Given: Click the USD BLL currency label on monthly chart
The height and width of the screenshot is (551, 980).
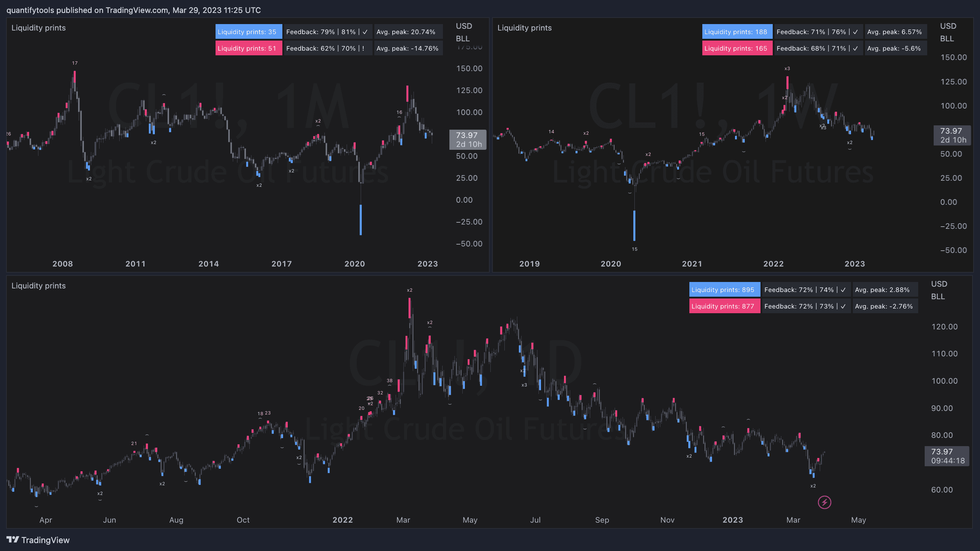Looking at the screenshot, I should [463, 32].
